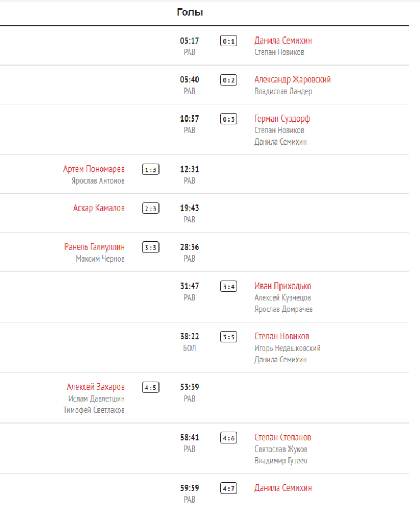Screen dimensions: 420x507
Task: Click the 0:1 score badge
Action: [x=228, y=41]
